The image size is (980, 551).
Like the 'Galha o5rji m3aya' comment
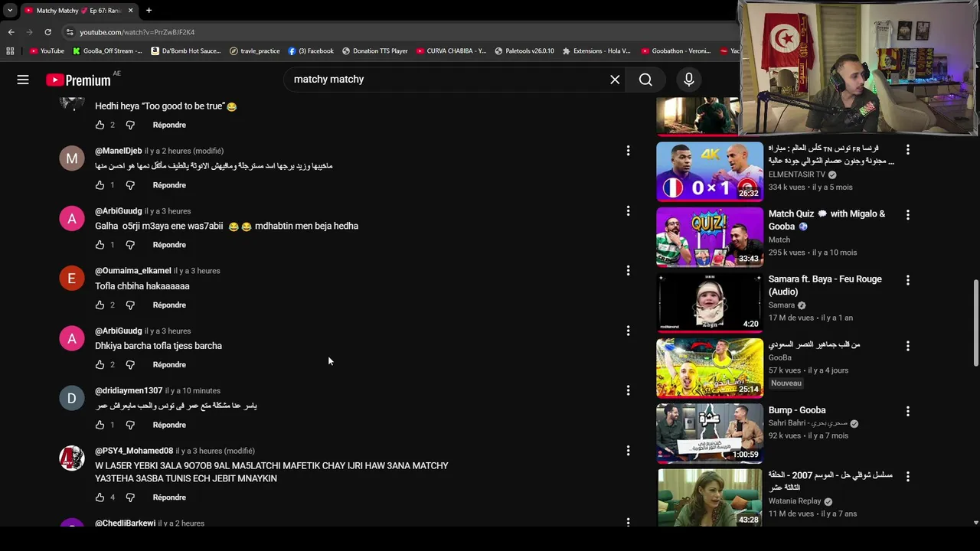point(100,245)
